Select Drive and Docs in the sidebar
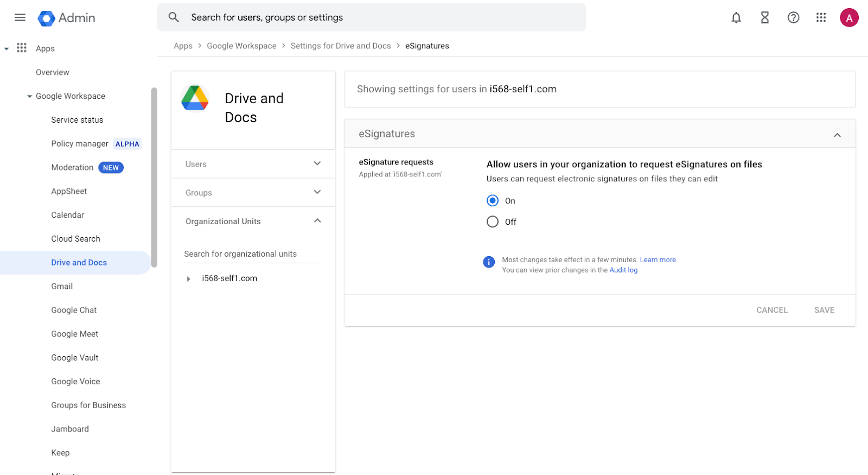Screen dimensions: 868x475 pos(75,263)
